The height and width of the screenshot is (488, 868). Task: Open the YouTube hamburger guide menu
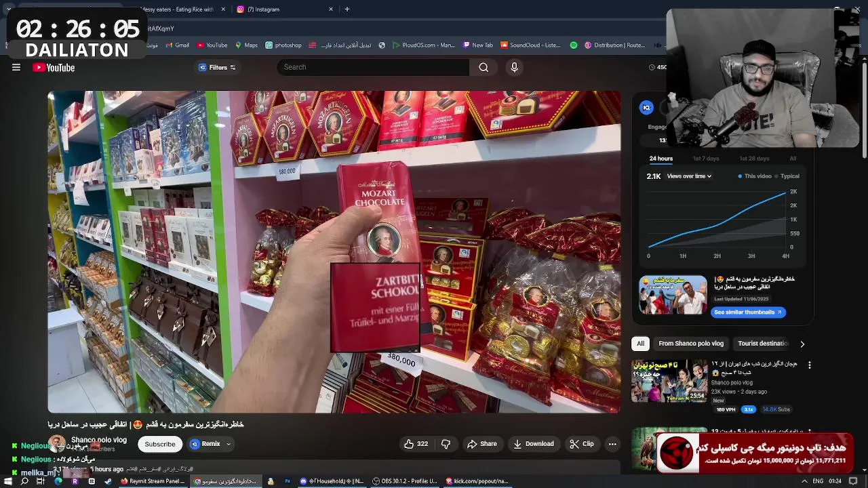point(16,67)
